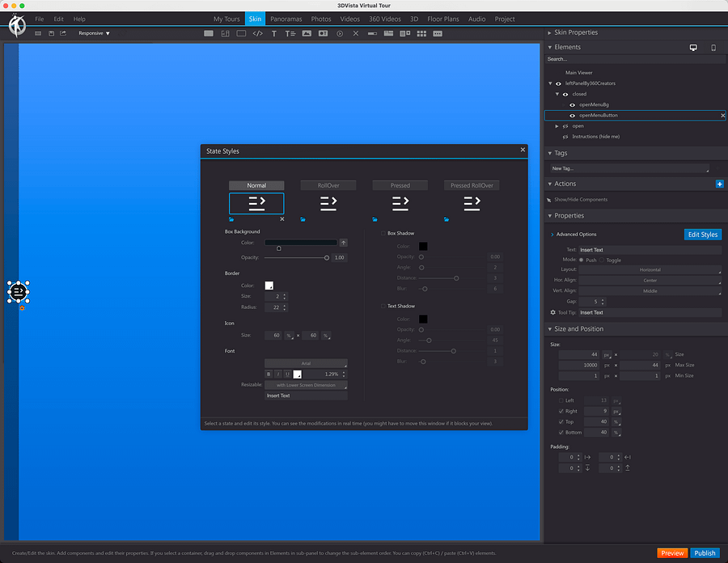Load icon file for Normal state
The height and width of the screenshot is (563, 728).
coord(231,219)
